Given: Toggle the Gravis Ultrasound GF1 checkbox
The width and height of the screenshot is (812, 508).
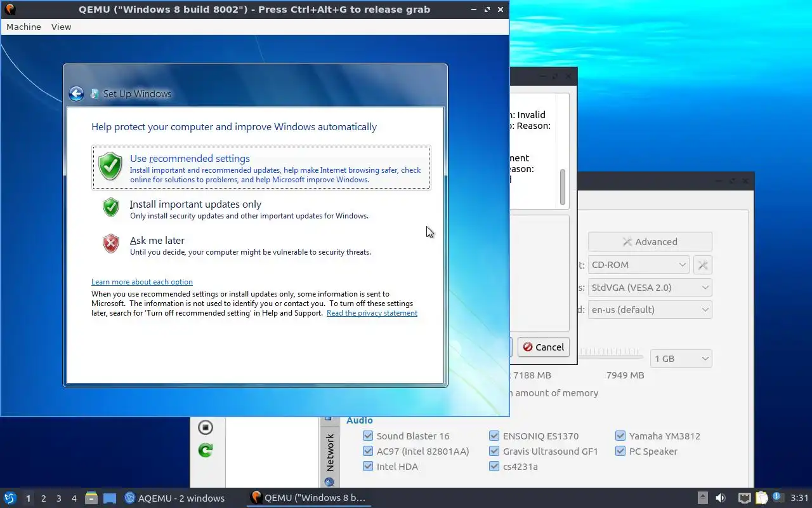Looking at the screenshot, I should tap(494, 451).
